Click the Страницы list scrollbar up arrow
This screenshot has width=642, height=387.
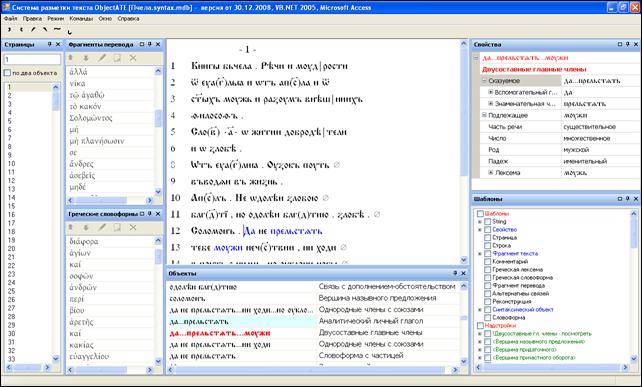point(56,87)
